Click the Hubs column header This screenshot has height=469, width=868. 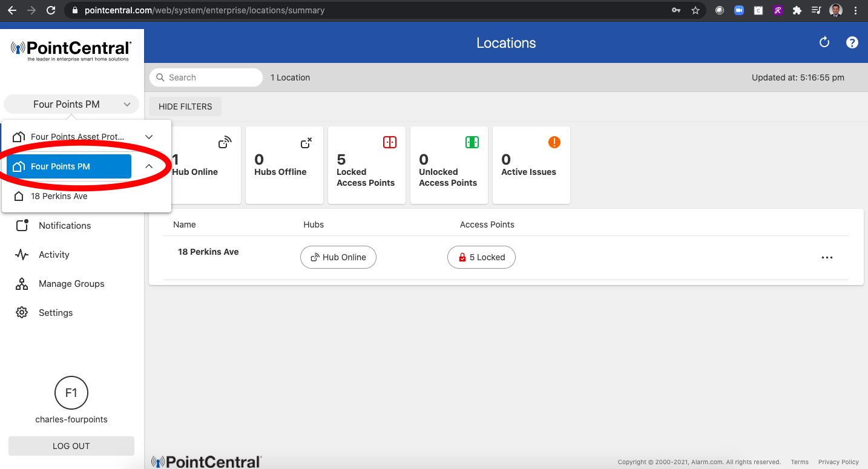pos(314,225)
